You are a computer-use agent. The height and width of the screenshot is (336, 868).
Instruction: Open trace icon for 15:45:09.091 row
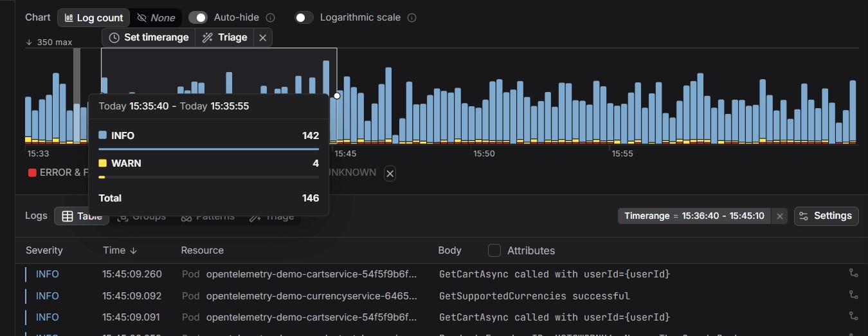tap(853, 316)
